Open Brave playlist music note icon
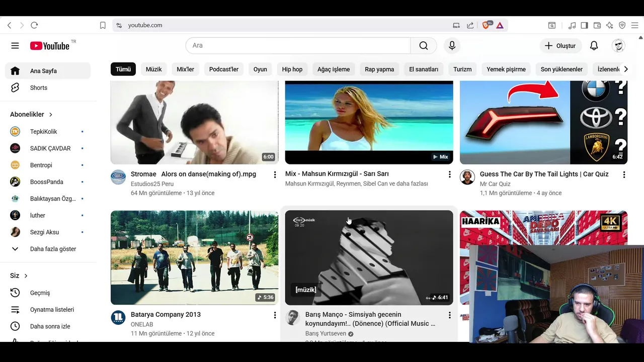Viewport: 644px width, 362px height. pyautogui.click(x=572, y=25)
